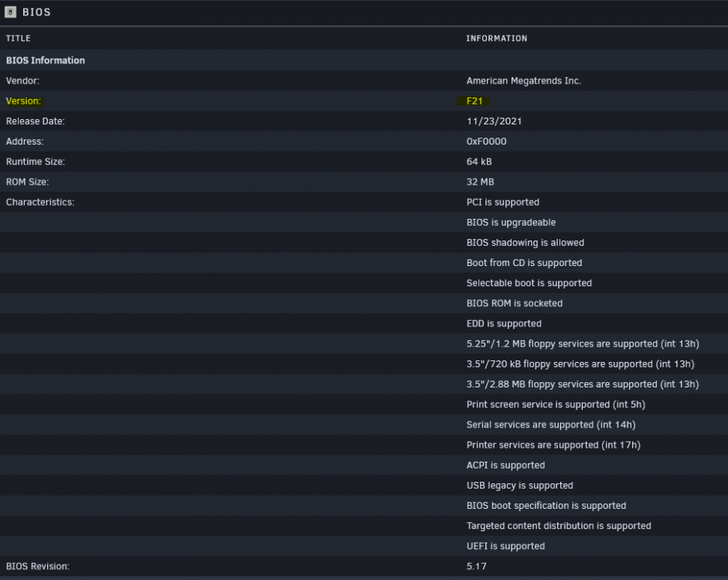Click the BIOS panel icon in header
The image size is (728, 580).
coord(10,12)
